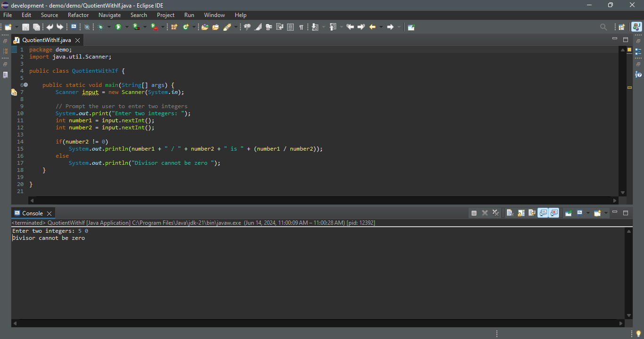644x339 pixels.
Task: Select the QuotientWithIf.java editor tab
Action: (46, 40)
